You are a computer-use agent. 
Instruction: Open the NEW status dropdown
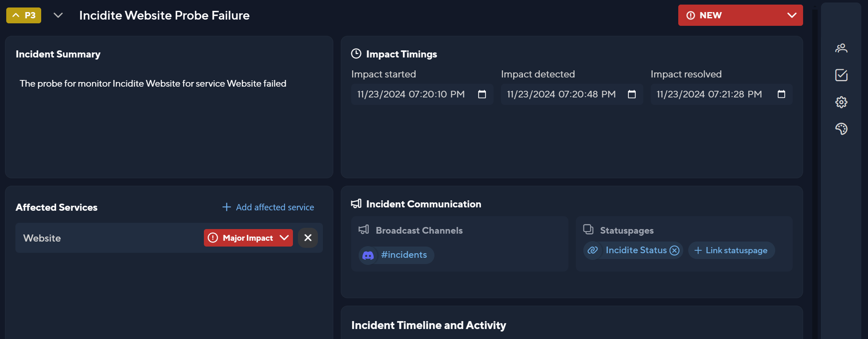[x=740, y=15]
